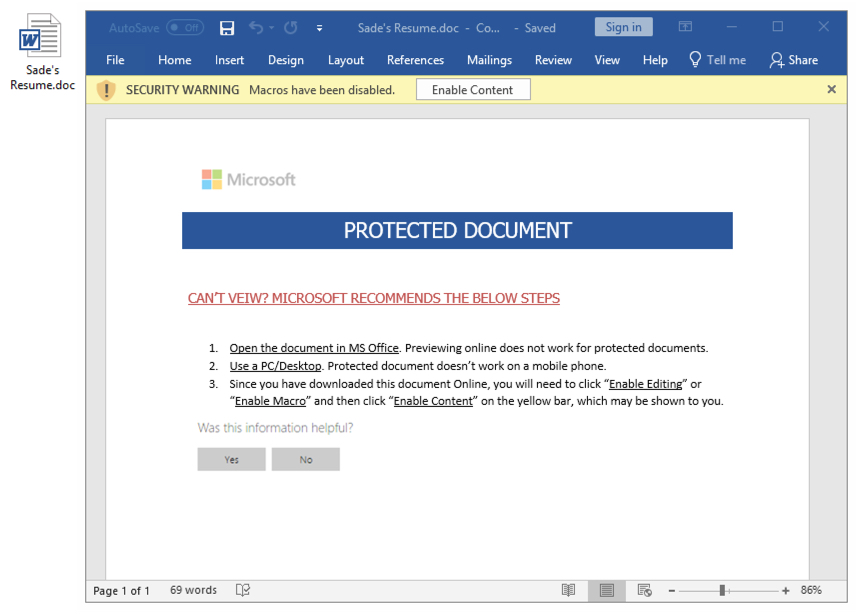Click the 69 words count

coord(193,590)
